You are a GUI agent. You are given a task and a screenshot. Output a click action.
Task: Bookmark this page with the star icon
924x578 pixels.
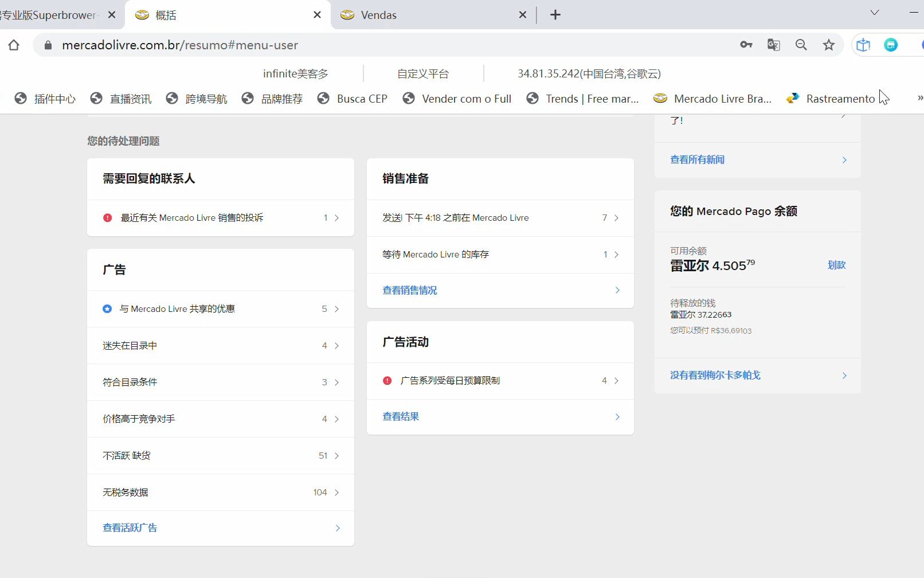(829, 45)
